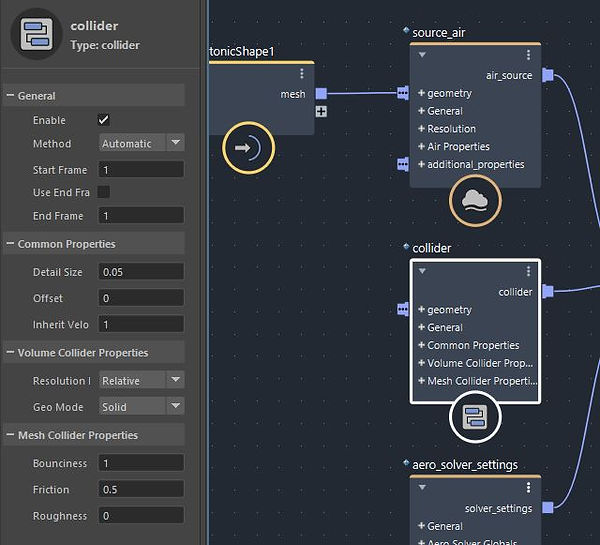600x545 pixels.
Task: Expand geometry in the source_air node
Action: click(421, 93)
